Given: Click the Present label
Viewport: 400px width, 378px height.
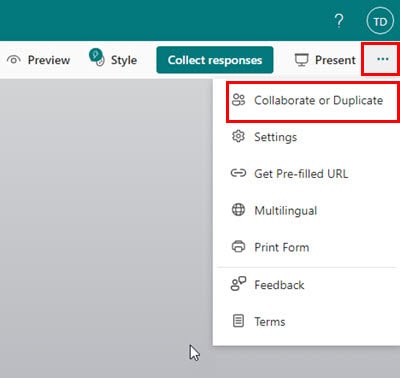Looking at the screenshot, I should (x=335, y=60).
